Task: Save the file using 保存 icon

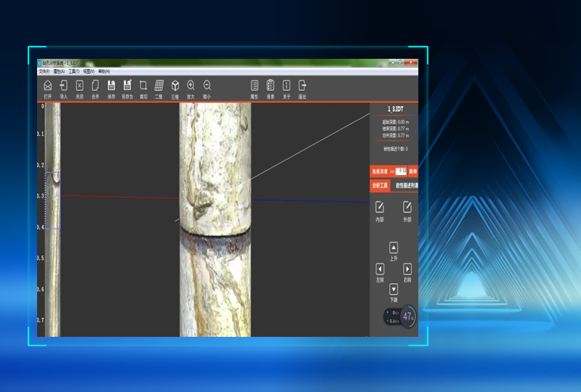Action: click(x=111, y=86)
